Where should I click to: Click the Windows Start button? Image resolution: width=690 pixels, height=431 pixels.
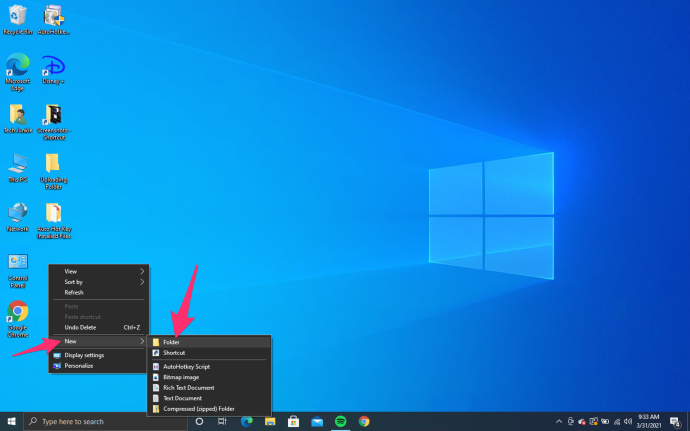11,421
